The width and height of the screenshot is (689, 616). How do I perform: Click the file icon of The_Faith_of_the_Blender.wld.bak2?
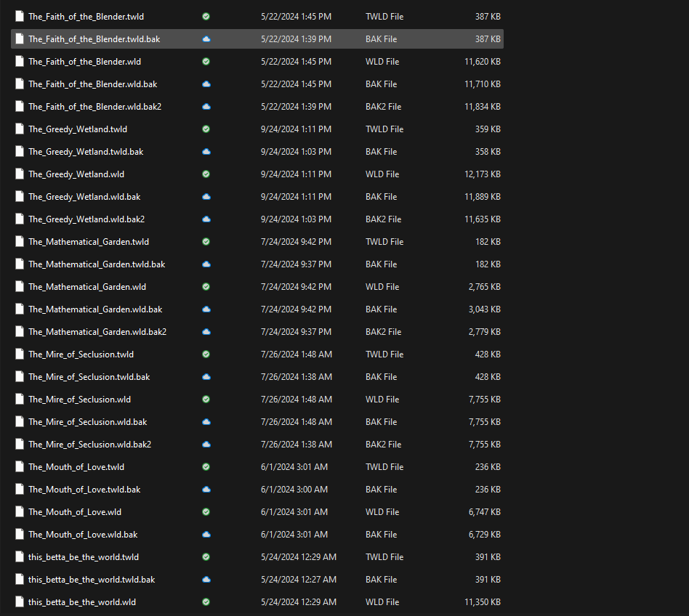[20, 107]
